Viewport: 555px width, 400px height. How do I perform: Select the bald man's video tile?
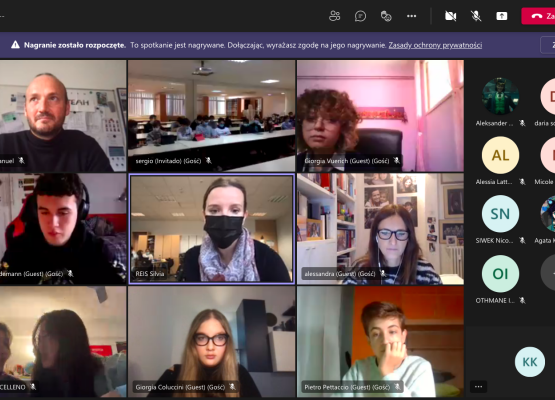point(63,116)
